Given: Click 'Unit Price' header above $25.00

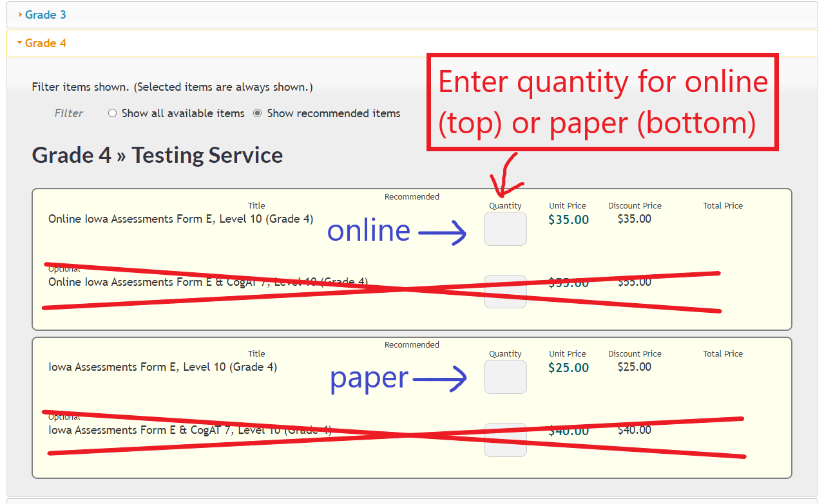Looking at the screenshot, I should pos(568,354).
